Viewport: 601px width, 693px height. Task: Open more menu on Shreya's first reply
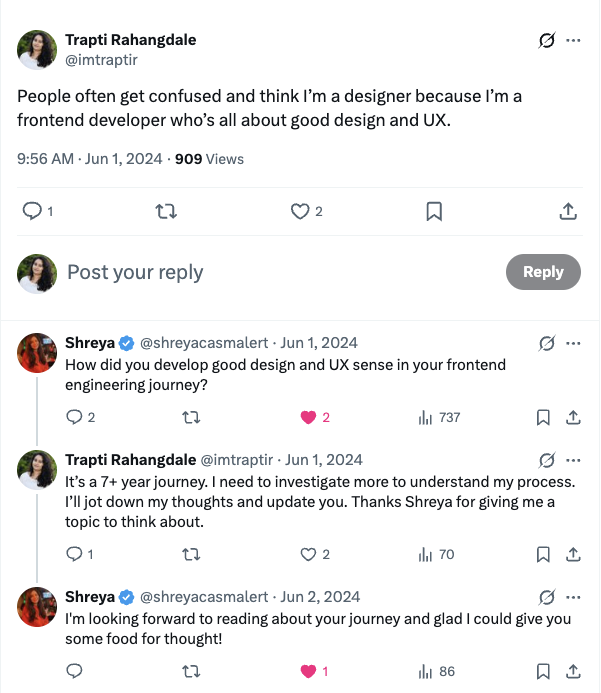pyautogui.click(x=573, y=343)
